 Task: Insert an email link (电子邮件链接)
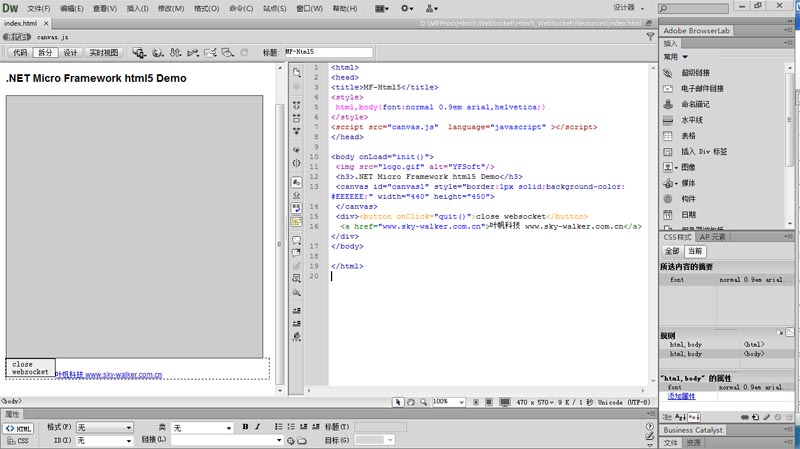[669, 88]
